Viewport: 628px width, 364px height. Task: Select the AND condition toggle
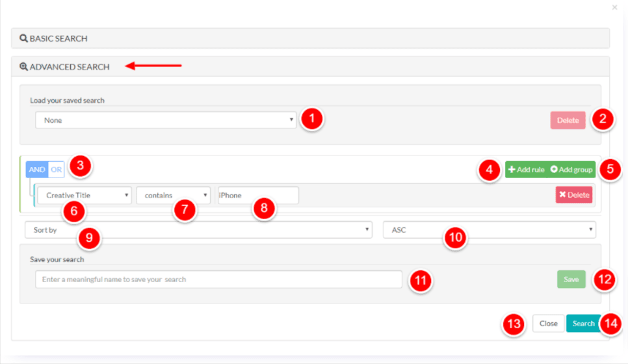click(37, 170)
